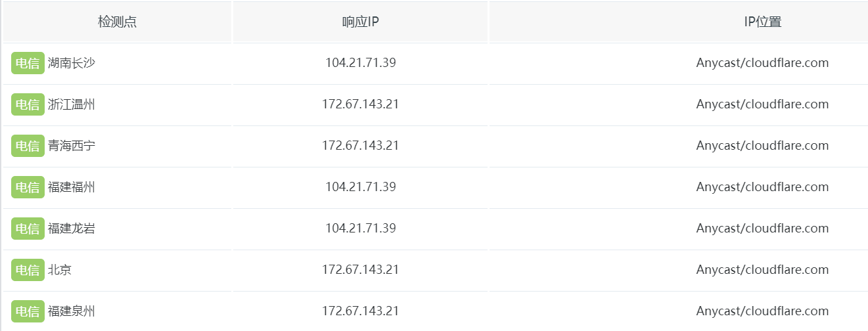Screen dimensions: 868x331
Task: Click Anycast/cloudflare.com in the 福建福州 row
Action: (762, 187)
